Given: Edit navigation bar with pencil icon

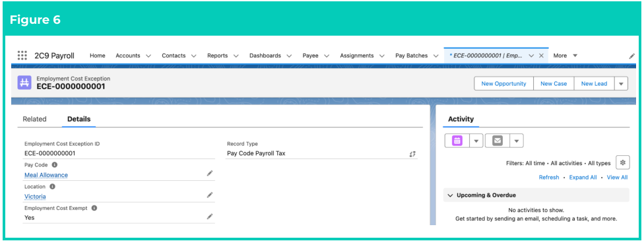Looking at the screenshot, I should [x=631, y=56].
